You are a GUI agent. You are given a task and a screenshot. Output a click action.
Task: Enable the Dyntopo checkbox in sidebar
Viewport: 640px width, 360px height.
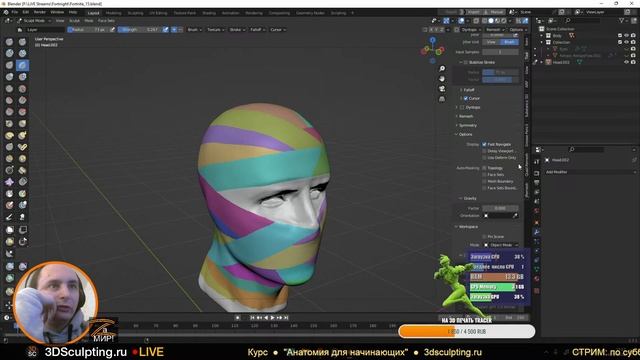(462, 107)
